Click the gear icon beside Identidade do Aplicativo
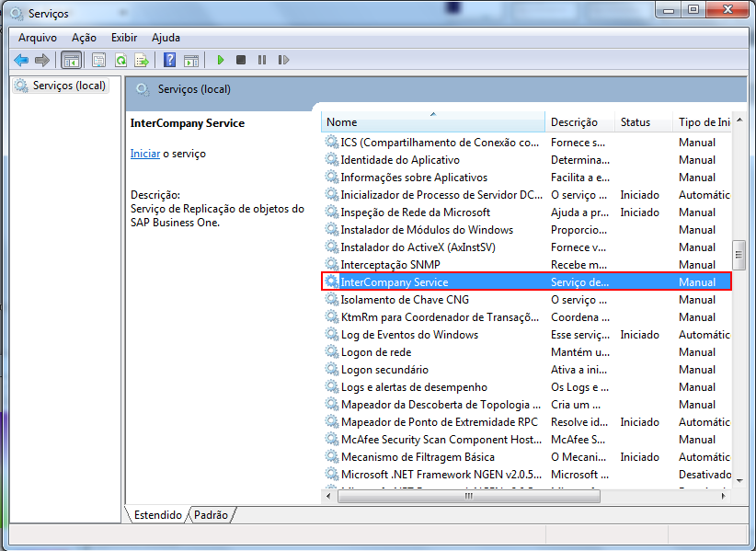 click(332, 159)
